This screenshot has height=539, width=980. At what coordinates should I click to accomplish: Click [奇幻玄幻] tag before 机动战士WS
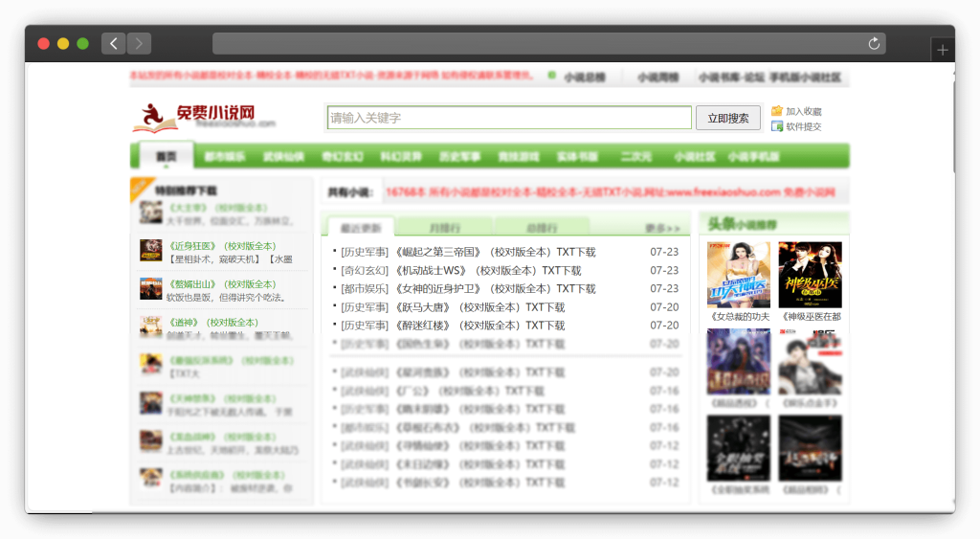click(x=365, y=270)
